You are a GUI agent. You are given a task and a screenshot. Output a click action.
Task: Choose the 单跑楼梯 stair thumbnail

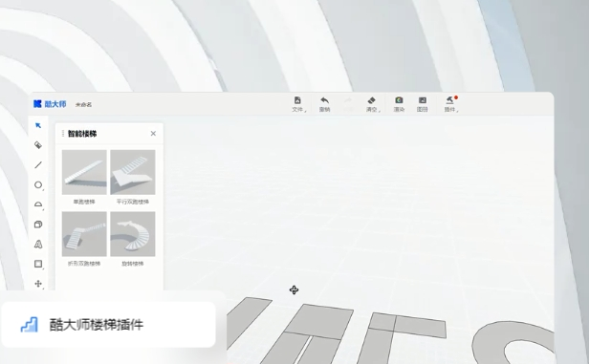click(84, 172)
